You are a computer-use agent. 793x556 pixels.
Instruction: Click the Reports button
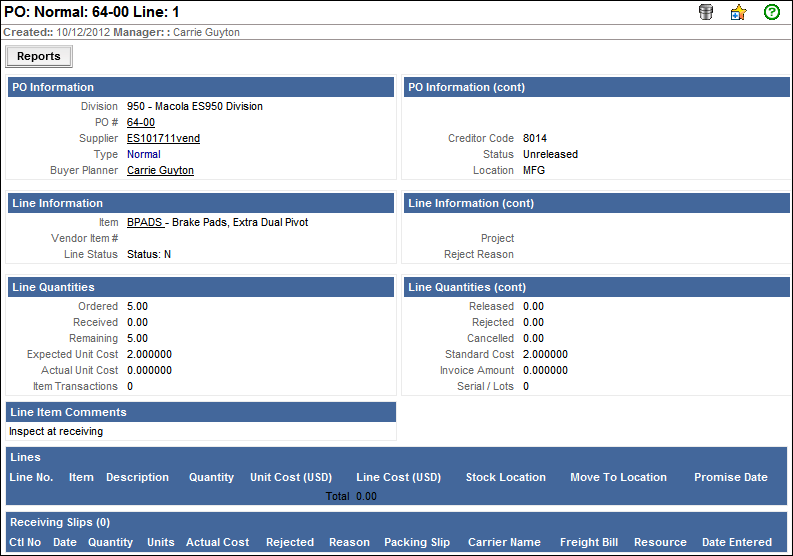coord(39,57)
